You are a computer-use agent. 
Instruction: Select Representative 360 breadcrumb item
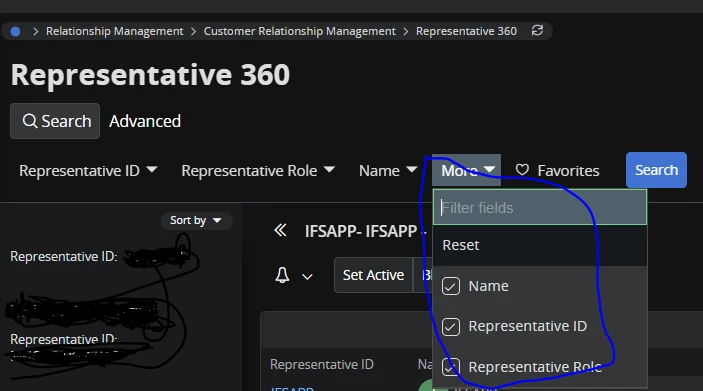tap(466, 31)
